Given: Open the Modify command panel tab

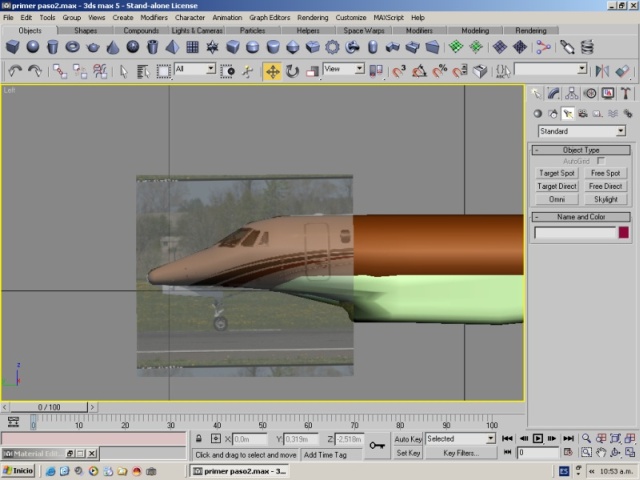Looking at the screenshot, I should [552, 94].
